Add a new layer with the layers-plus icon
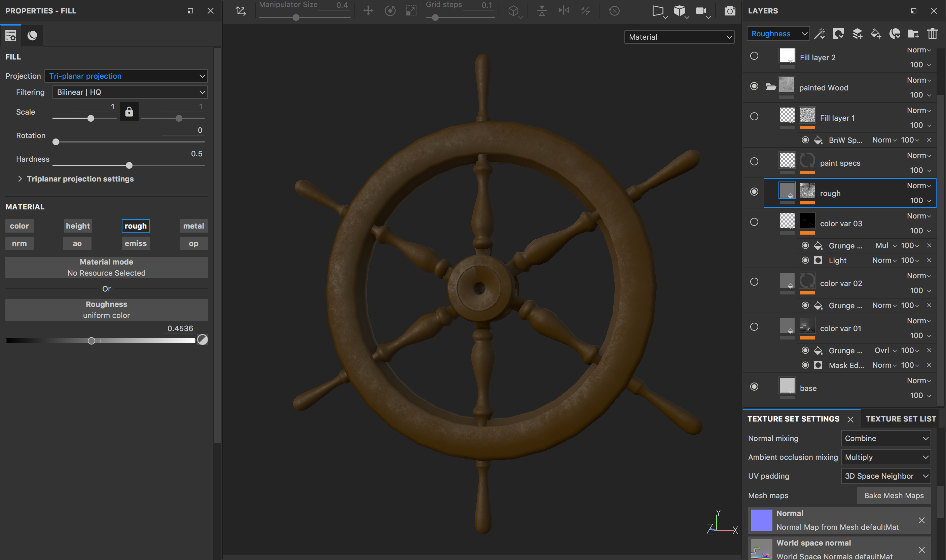This screenshot has width=946, height=560. pyautogui.click(x=857, y=34)
